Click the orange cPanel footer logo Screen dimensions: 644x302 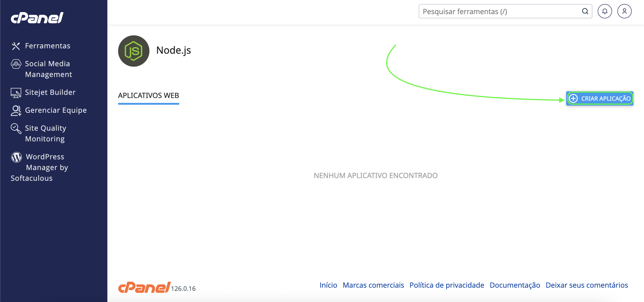(x=144, y=287)
